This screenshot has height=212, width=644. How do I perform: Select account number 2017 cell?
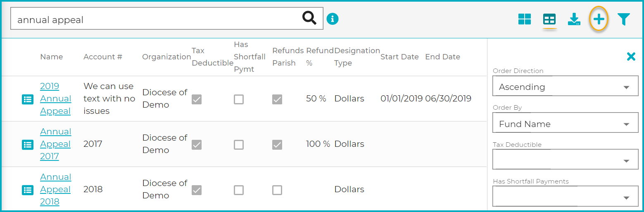[93, 144]
